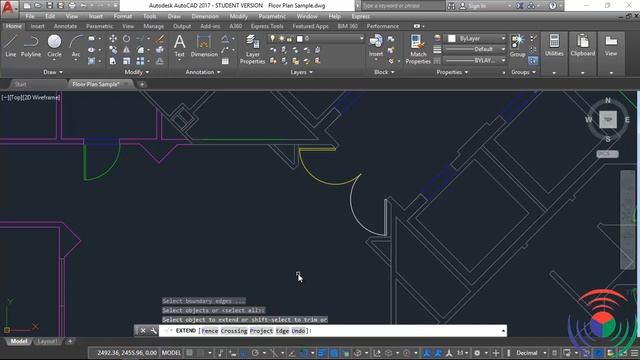640x360 pixels.
Task: Choose the Fence option in command line
Action: click(210, 331)
